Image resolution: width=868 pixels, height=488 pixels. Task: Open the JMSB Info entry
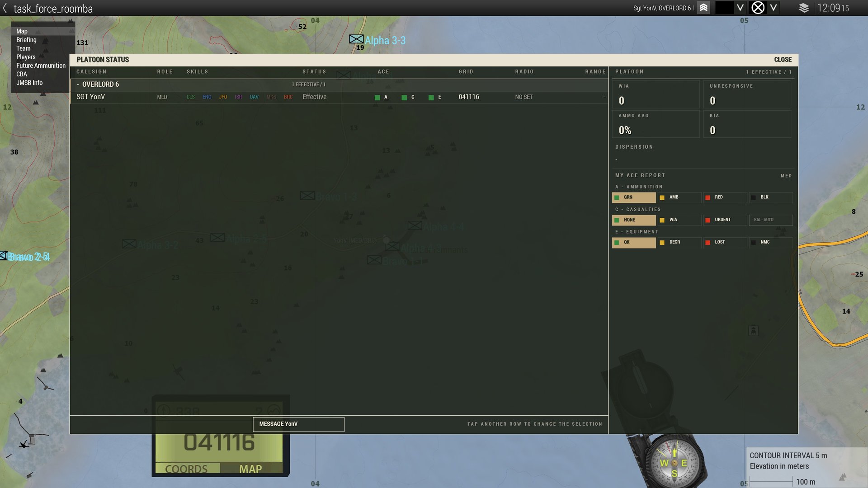[29, 83]
